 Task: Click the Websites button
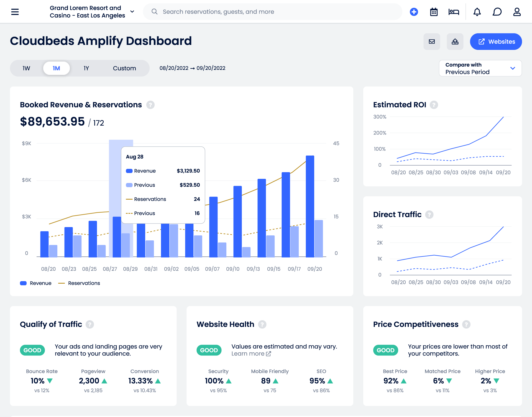(496, 42)
